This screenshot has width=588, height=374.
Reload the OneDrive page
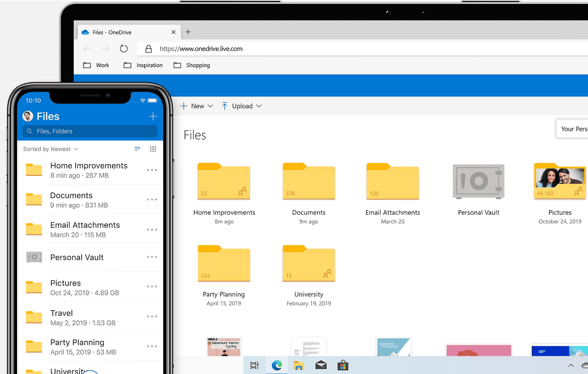pyautogui.click(x=123, y=48)
